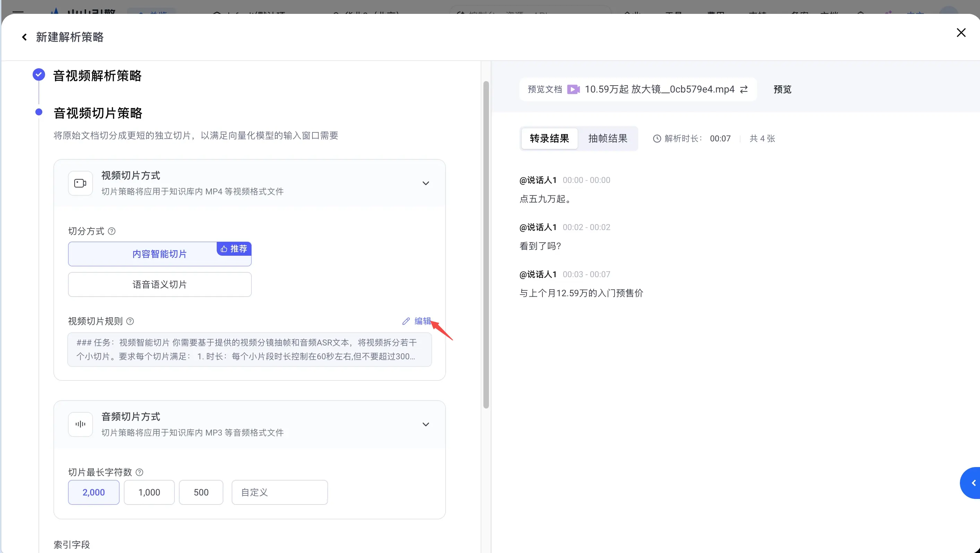Open the preview file 10.59万起 放大镜 mp4 selector
The width and height of the screenshot is (980, 553).
click(x=638, y=89)
